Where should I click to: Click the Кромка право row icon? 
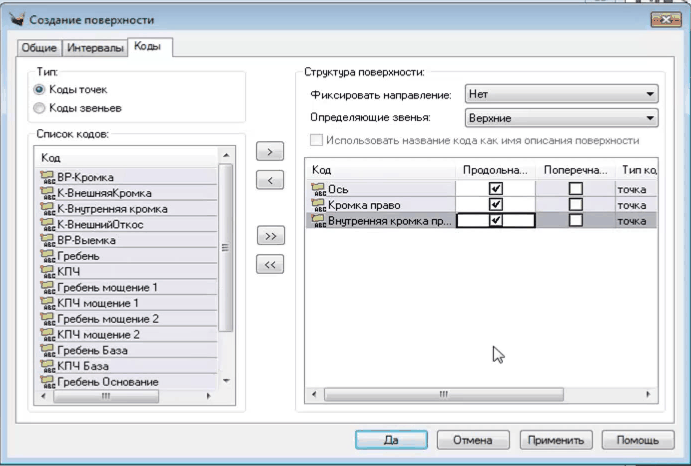(319, 204)
